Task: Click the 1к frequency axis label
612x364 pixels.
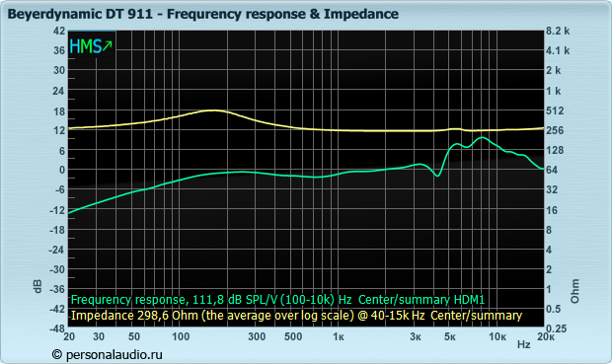Action: [338, 336]
